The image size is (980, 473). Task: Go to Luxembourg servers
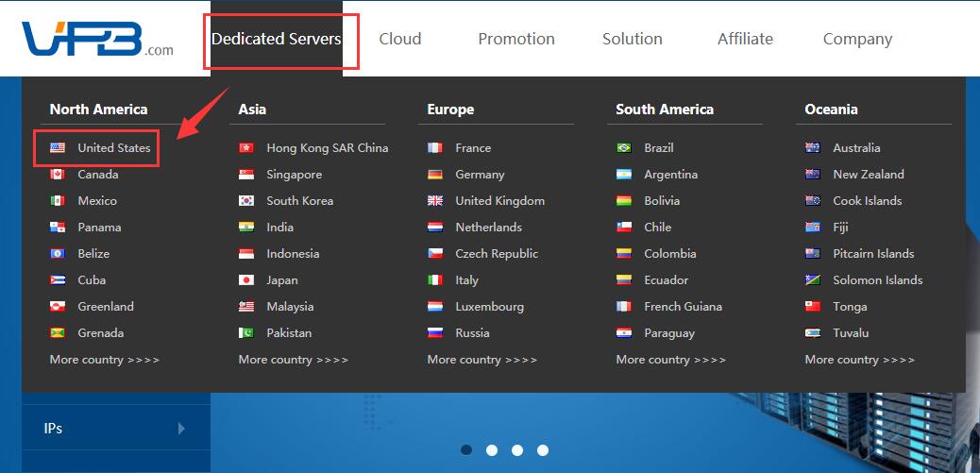[x=489, y=307]
